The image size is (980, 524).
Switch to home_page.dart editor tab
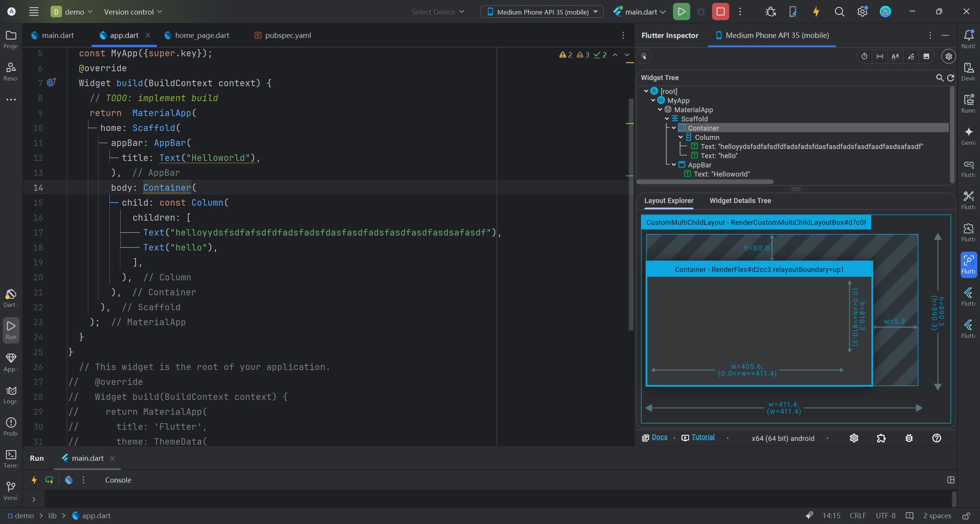click(202, 35)
